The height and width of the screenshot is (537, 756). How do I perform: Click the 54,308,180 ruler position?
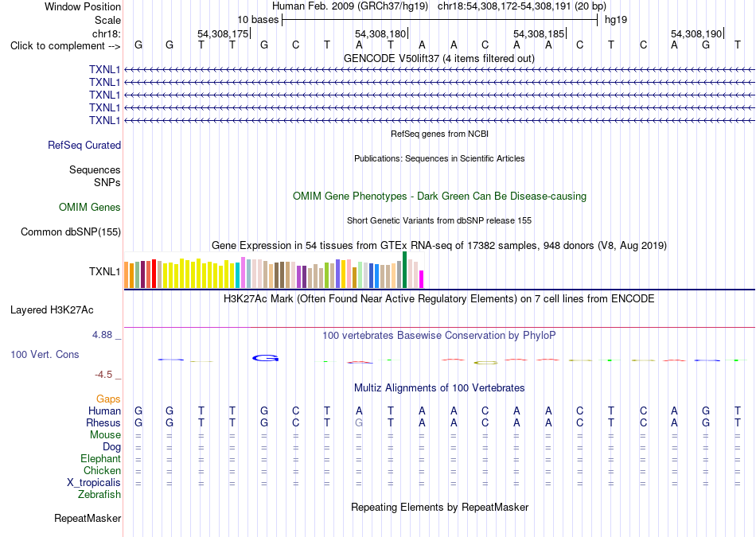tap(380, 33)
